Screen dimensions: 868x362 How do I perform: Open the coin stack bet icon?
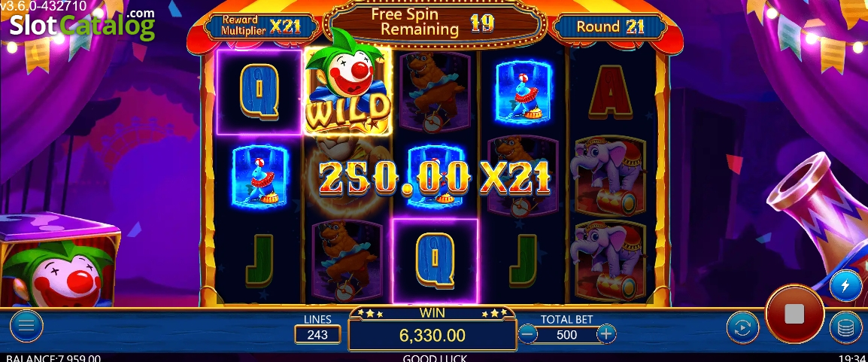coord(845,327)
